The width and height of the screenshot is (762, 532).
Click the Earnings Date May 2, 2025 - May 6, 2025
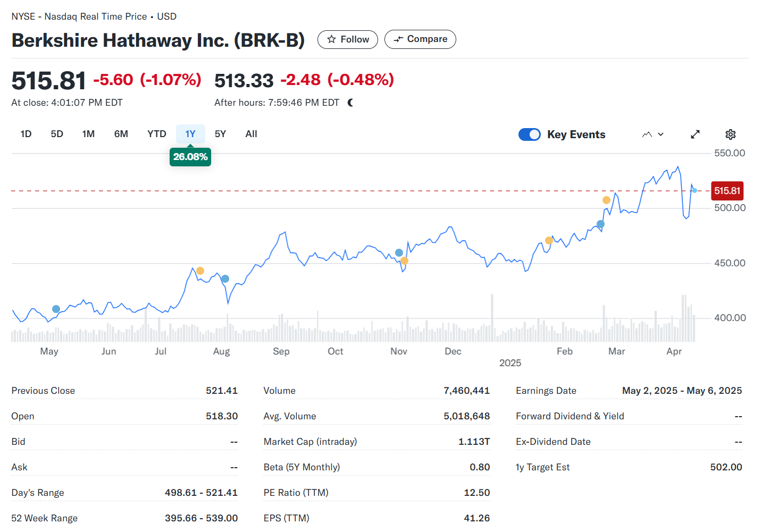tap(682, 391)
